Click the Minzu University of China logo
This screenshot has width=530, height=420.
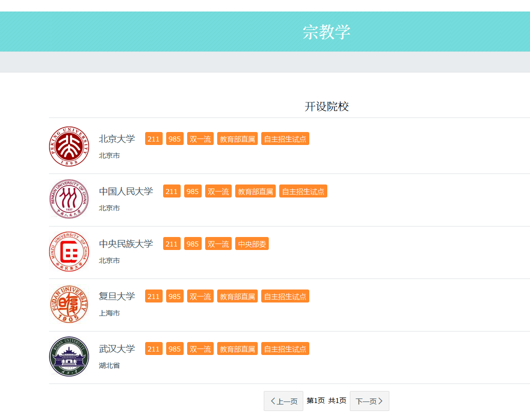(x=69, y=251)
